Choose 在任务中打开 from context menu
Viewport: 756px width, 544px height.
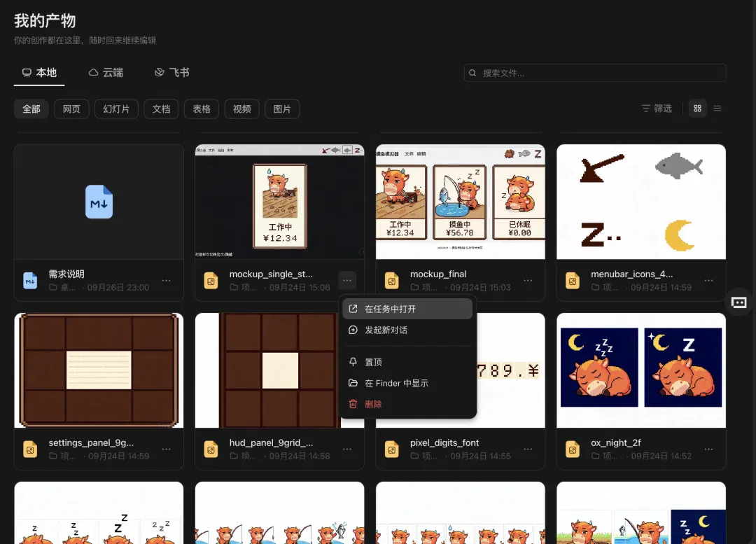[x=407, y=309]
